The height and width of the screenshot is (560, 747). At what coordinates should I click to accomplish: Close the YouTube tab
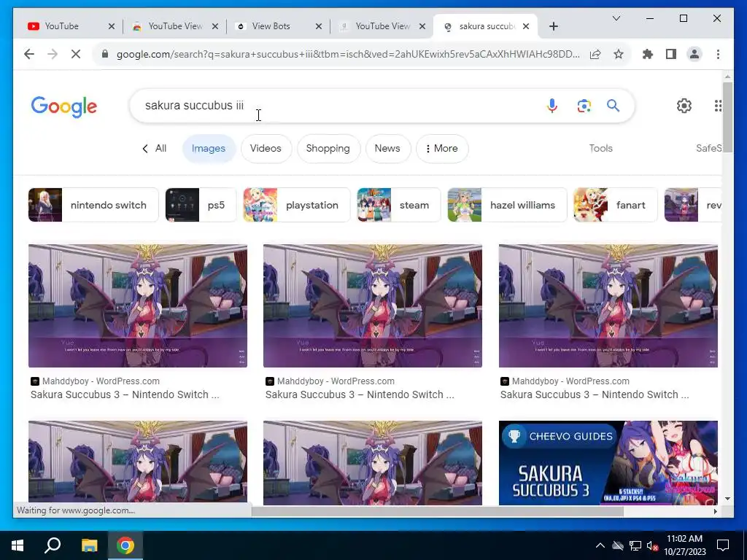click(112, 26)
